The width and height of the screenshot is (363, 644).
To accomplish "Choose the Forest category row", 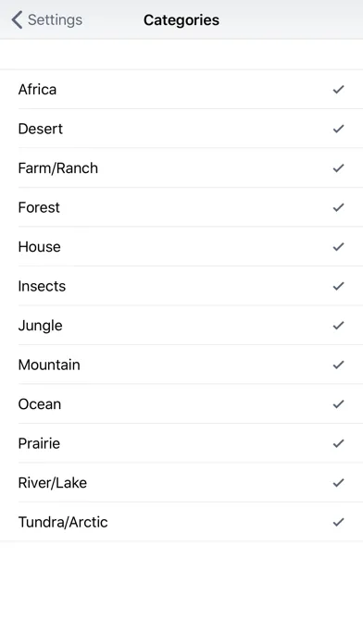I will coord(181,207).
